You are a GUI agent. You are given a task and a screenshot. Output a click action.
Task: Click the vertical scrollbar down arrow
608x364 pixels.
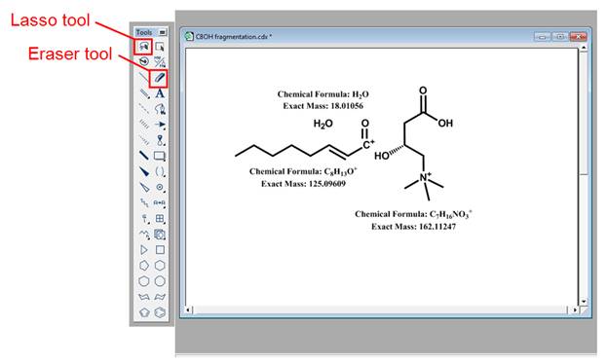pos(584,302)
